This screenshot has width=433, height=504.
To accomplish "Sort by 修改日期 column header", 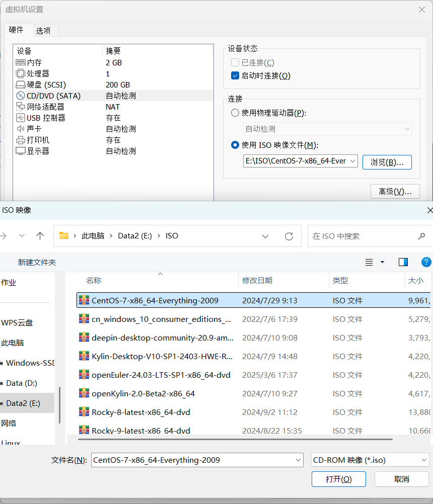I will point(257,280).
